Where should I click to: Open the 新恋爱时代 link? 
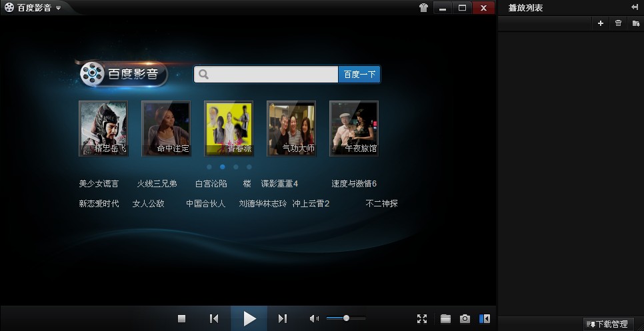[x=99, y=203]
